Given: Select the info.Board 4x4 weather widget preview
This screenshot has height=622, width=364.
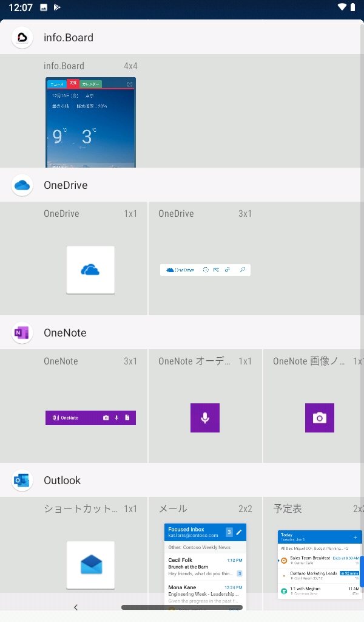Looking at the screenshot, I should [x=91, y=122].
